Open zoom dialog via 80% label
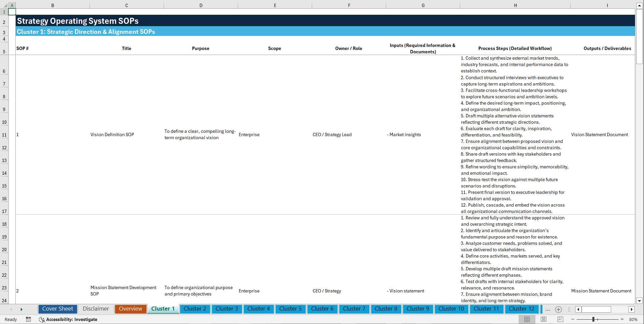This screenshot has width=644, height=324. point(633,319)
